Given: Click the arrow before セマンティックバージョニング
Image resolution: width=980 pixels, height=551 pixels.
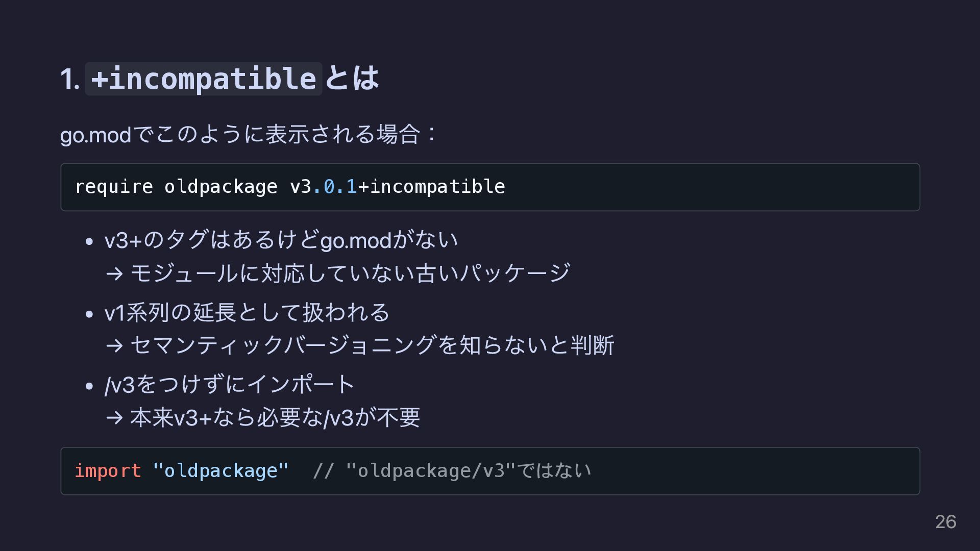Looking at the screenshot, I should coord(114,346).
